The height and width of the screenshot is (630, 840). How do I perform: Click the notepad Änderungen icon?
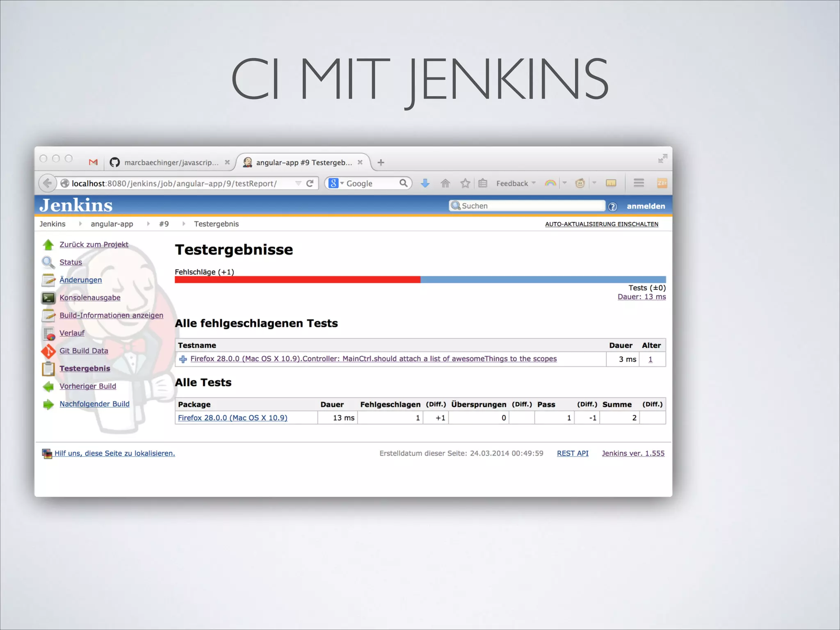[48, 280]
